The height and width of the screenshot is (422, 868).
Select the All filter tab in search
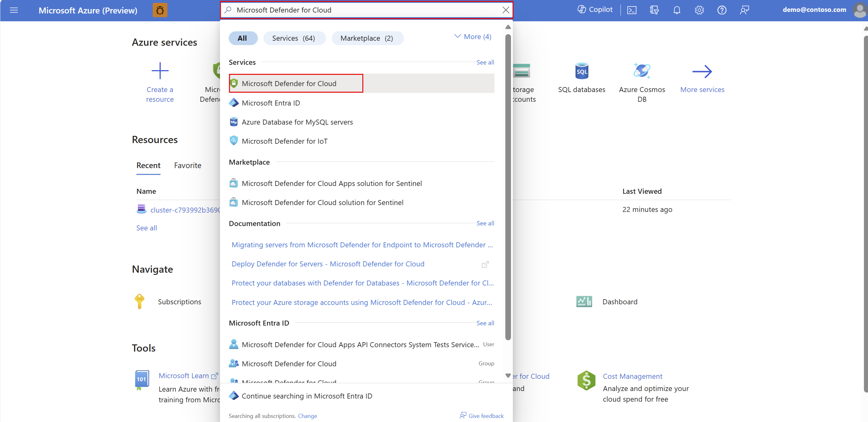[x=241, y=38]
